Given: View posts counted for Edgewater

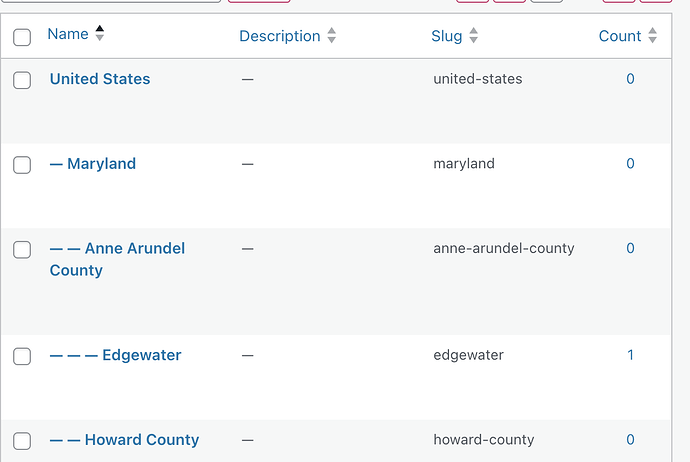Looking at the screenshot, I should click(x=630, y=355).
